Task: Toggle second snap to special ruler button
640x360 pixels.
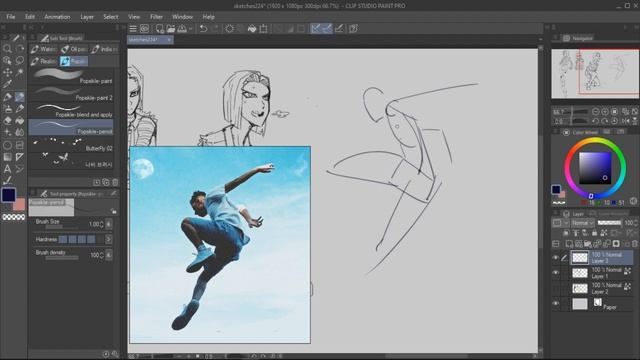Action: (327, 29)
